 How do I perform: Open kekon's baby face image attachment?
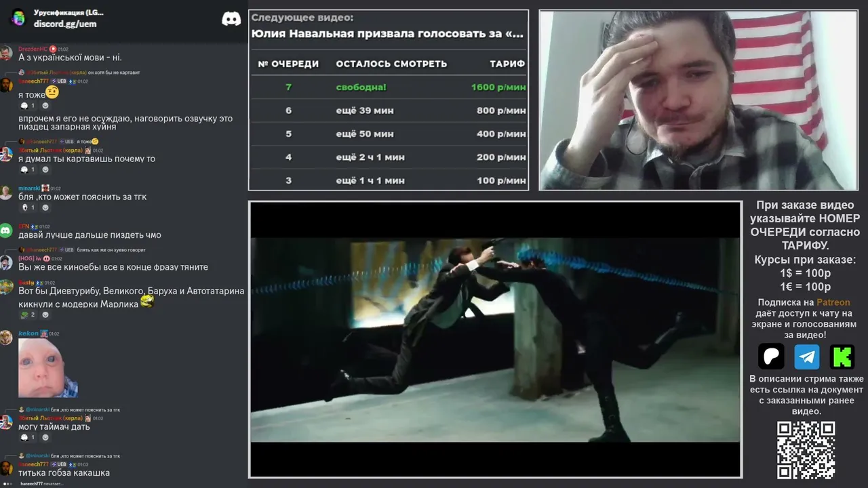[47, 367]
